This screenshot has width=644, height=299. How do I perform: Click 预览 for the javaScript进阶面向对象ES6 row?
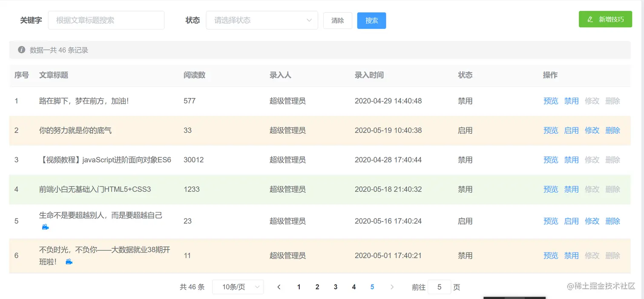(551, 160)
